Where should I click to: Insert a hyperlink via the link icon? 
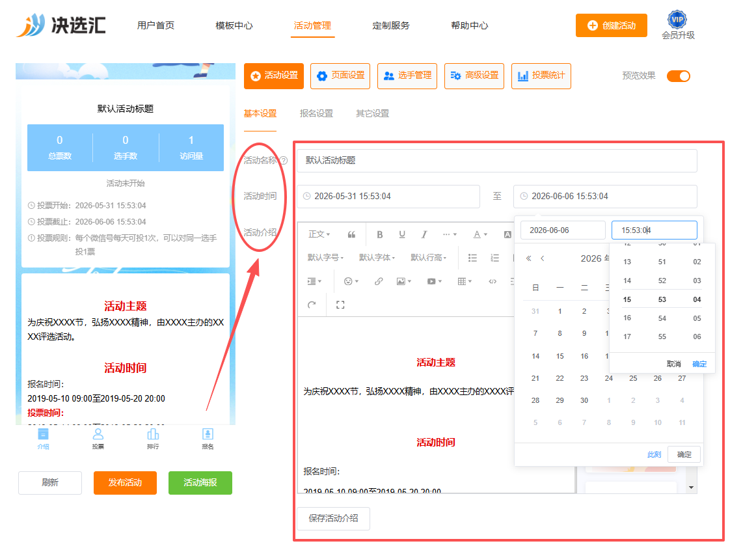coord(379,281)
